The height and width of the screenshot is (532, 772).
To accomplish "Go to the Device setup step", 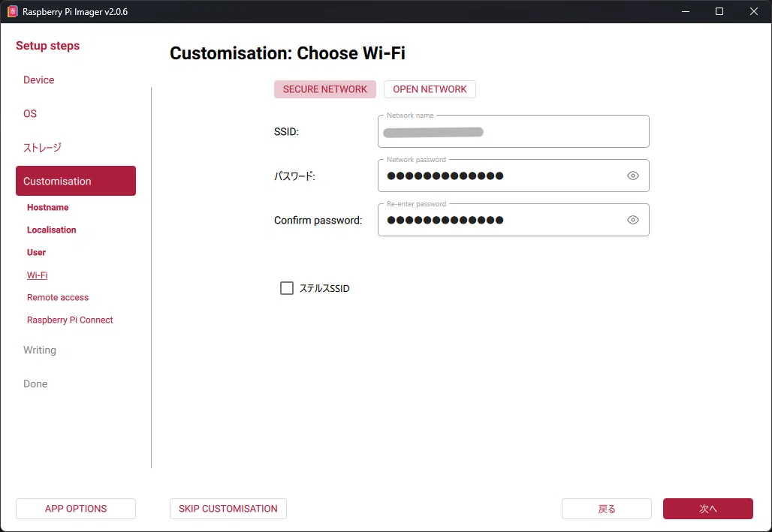I will 39,80.
